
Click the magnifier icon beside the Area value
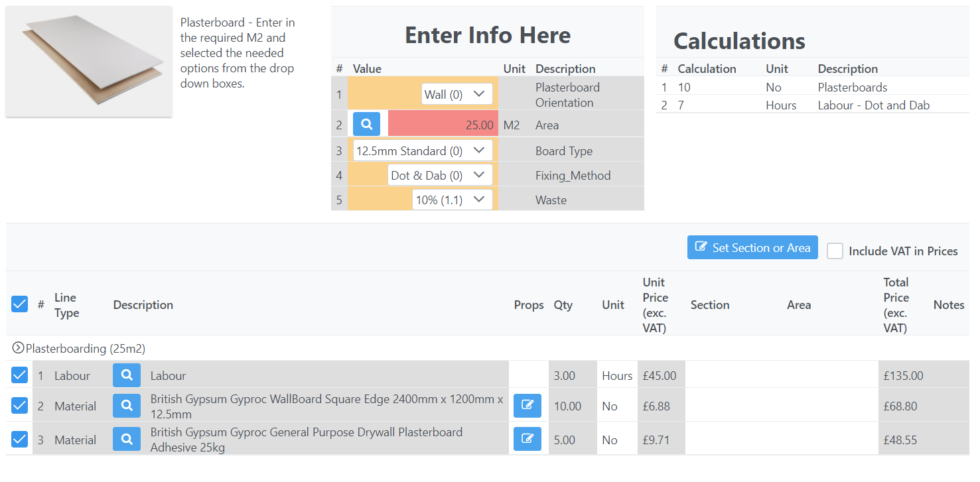366,124
